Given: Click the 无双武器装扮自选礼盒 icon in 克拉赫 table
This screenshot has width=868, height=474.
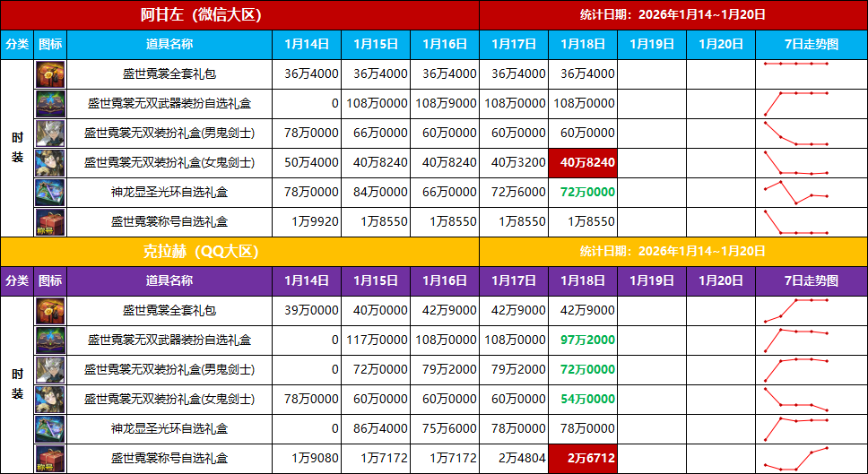Looking at the screenshot, I should 50,340.
